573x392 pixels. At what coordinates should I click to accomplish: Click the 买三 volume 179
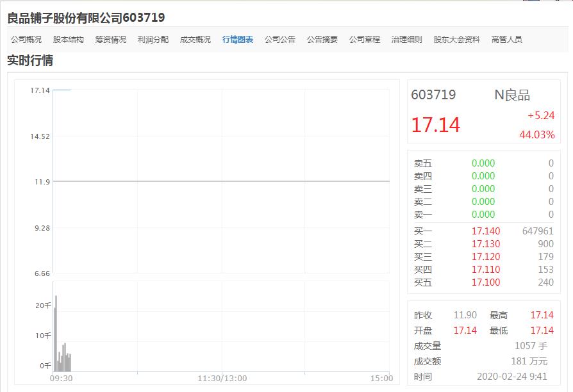[545, 256]
